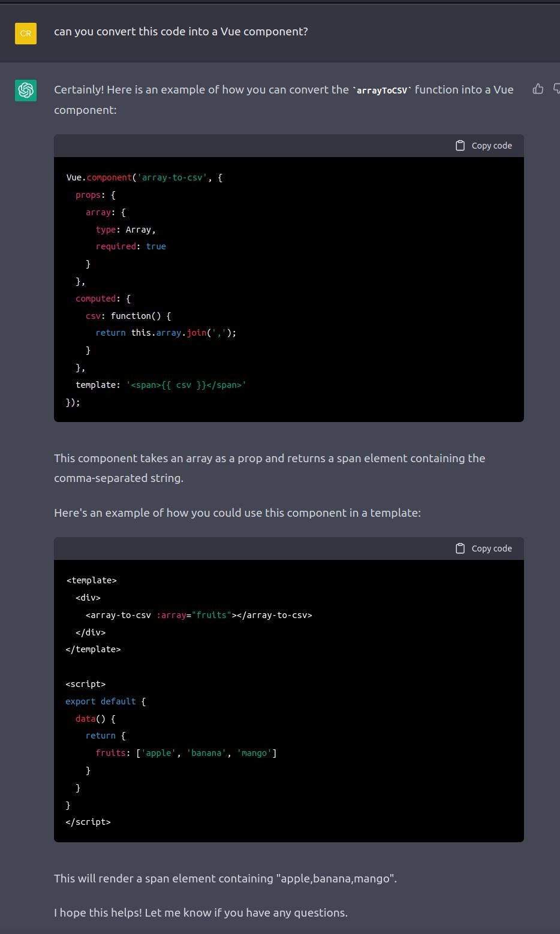The width and height of the screenshot is (560, 934).
Task: Click clipboard icon above the template usage code
Action: tap(460, 549)
